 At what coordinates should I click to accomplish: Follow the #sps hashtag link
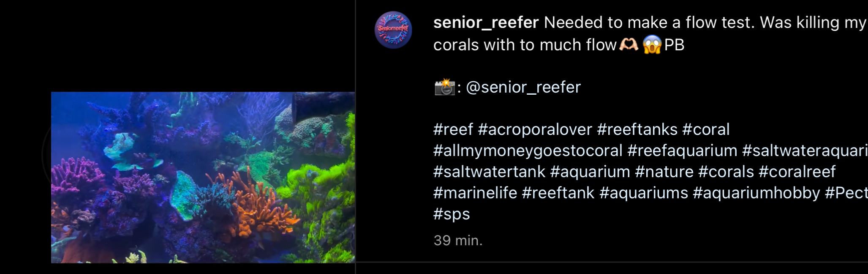tap(452, 214)
